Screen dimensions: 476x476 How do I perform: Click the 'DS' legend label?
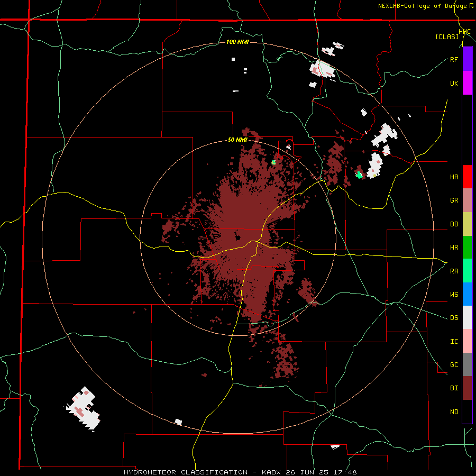[454, 318]
